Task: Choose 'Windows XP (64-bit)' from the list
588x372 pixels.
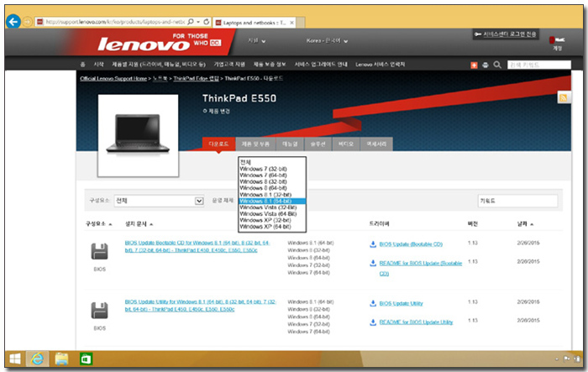Action: 272,227
